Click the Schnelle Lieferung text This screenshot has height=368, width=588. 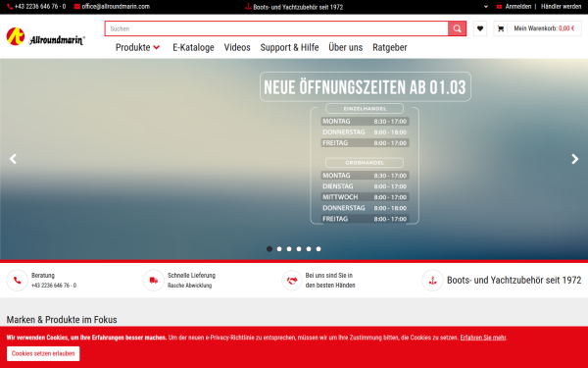click(191, 275)
